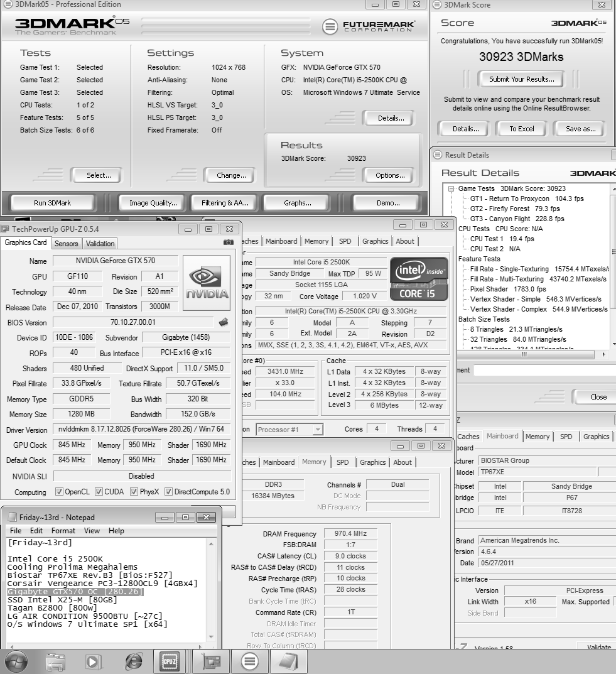Open the Graphics Card tab in GPU-Z
Screen dimensions: 616x674
(26, 242)
